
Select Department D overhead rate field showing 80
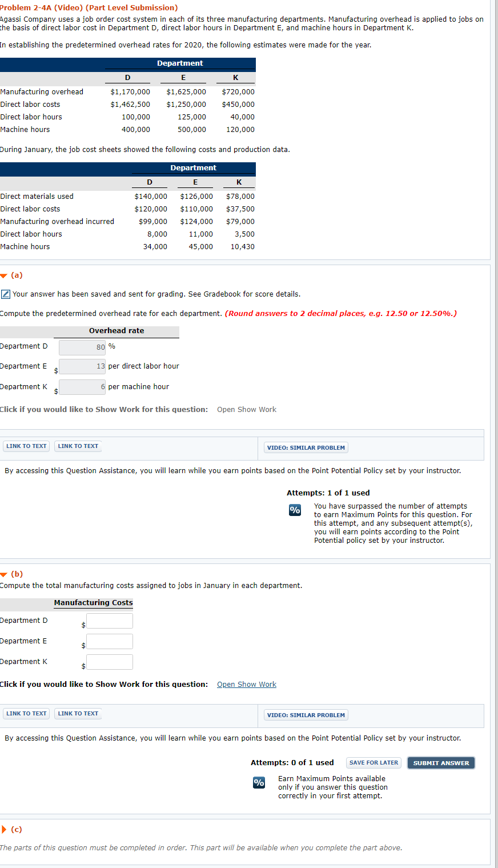point(82,347)
